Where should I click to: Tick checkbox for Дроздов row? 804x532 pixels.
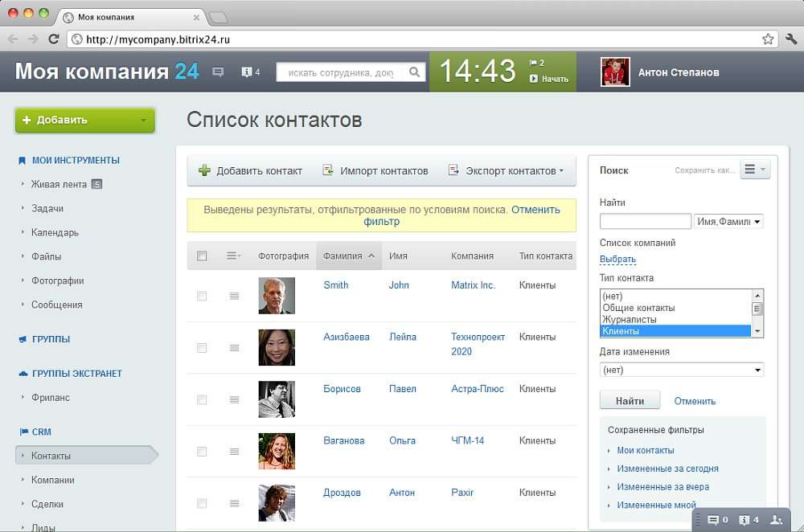[202, 503]
